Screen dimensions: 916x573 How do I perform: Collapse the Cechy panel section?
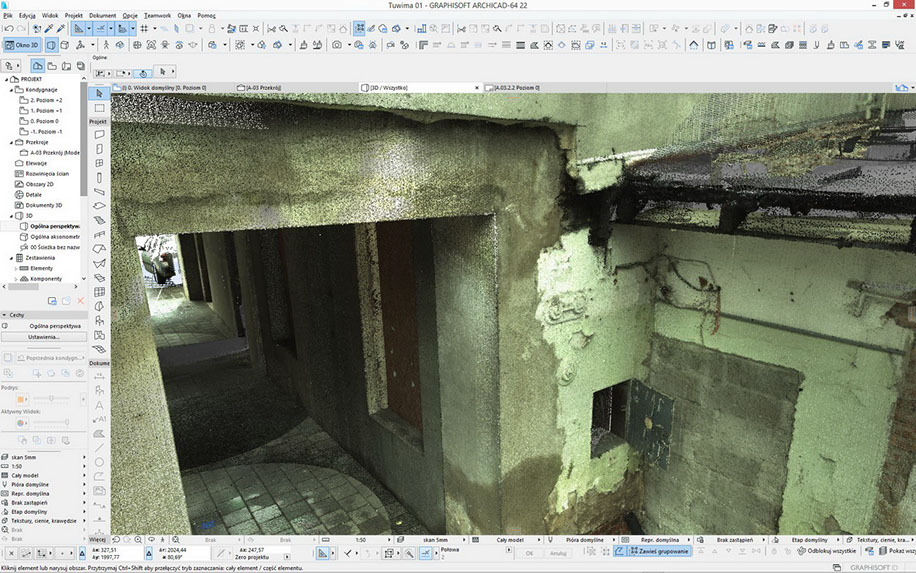pos(6,314)
